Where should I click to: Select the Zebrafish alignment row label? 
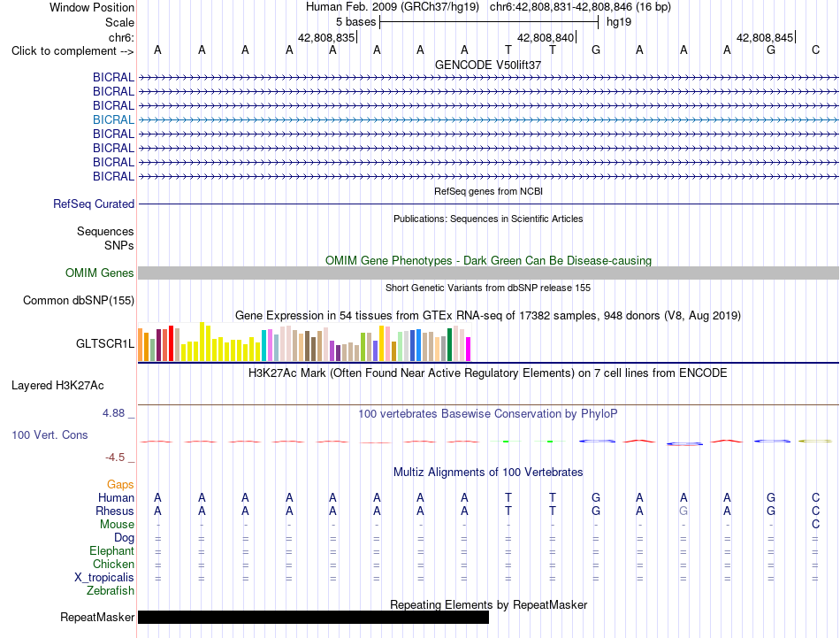point(111,591)
